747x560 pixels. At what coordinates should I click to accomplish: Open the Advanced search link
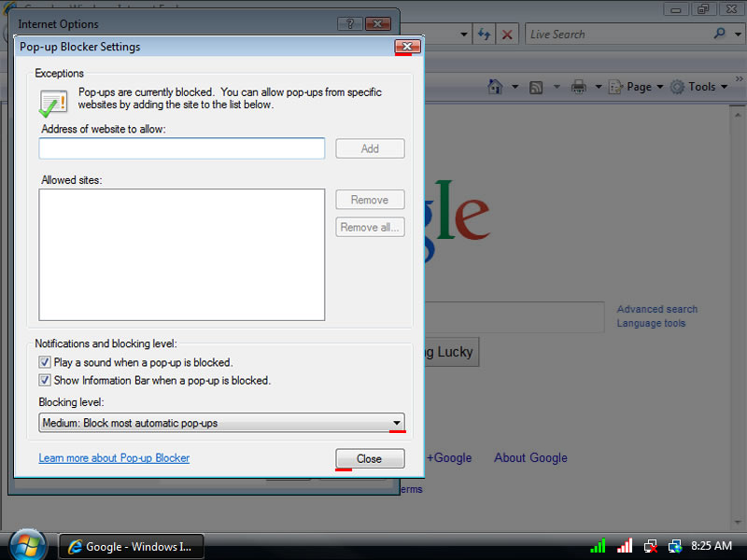pos(656,309)
